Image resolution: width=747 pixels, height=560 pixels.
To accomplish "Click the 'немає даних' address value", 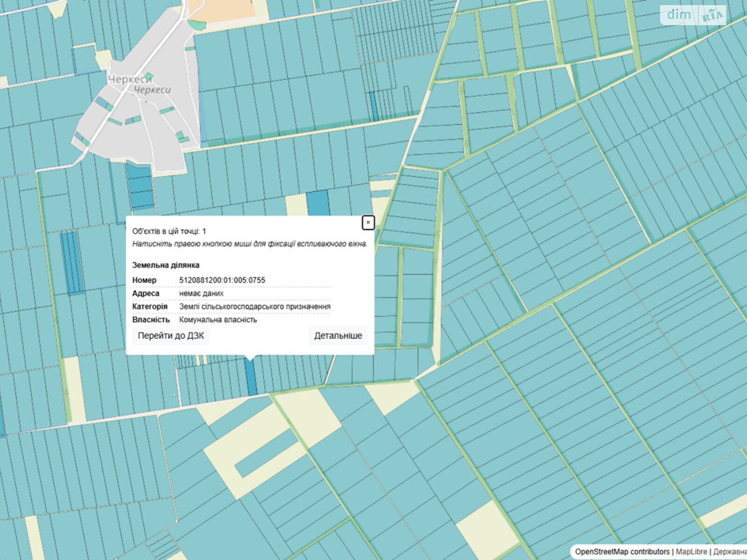I will coord(201,293).
